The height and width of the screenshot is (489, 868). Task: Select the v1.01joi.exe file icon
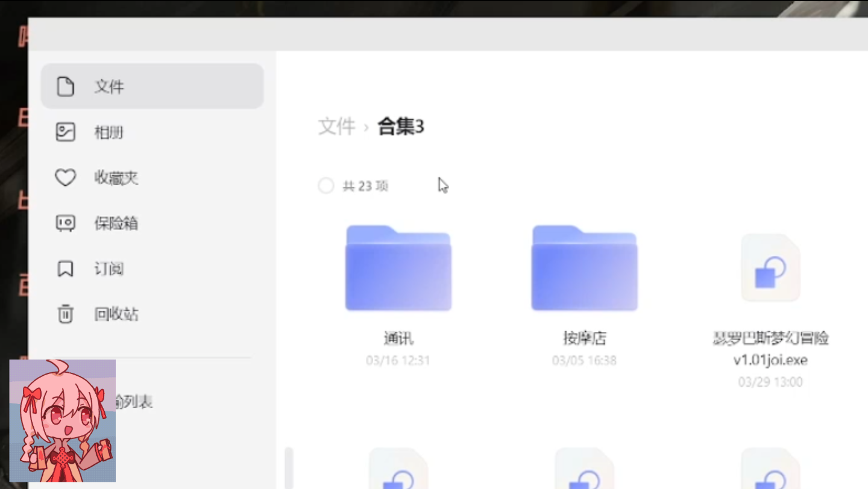[770, 268]
